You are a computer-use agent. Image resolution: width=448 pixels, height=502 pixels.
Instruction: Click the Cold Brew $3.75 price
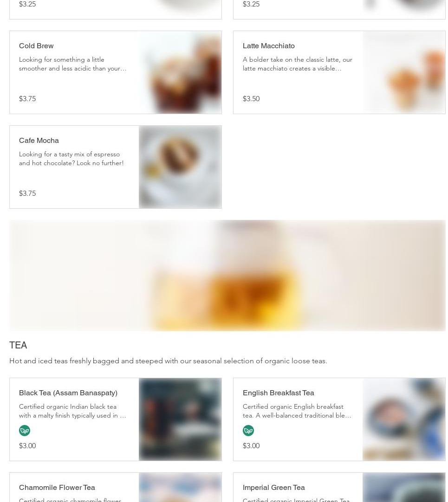pos(27,99)
